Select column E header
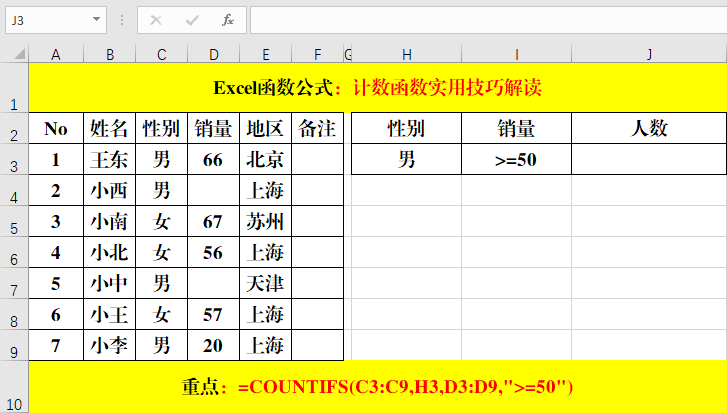 (266, 54)
